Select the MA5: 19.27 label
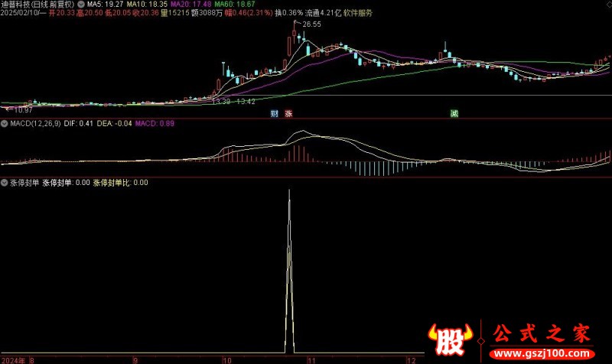The height and width of the screenshot is (364, 612). coord(105,5)
